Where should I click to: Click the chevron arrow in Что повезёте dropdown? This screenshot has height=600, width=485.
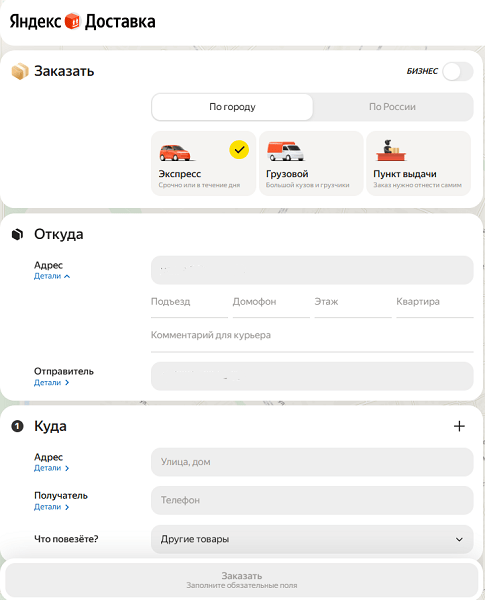tap(459, 540)
